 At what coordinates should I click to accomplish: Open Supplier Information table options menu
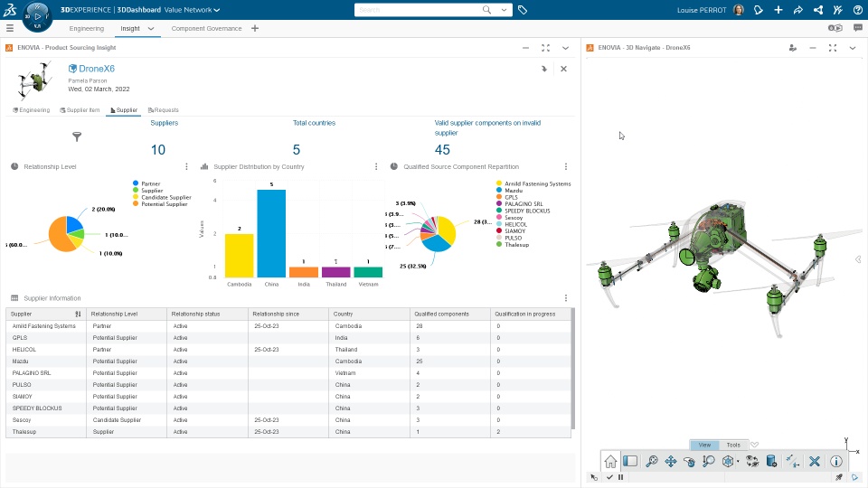[x=566, y=297]
